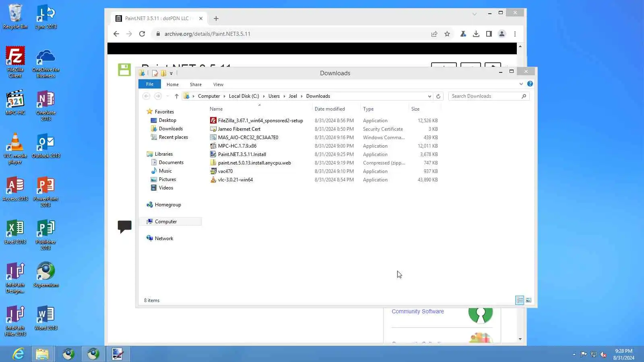Select the InfoPath Designer desktop shortcut
This screenshot has height=362, width=644.
coord(15,278)
